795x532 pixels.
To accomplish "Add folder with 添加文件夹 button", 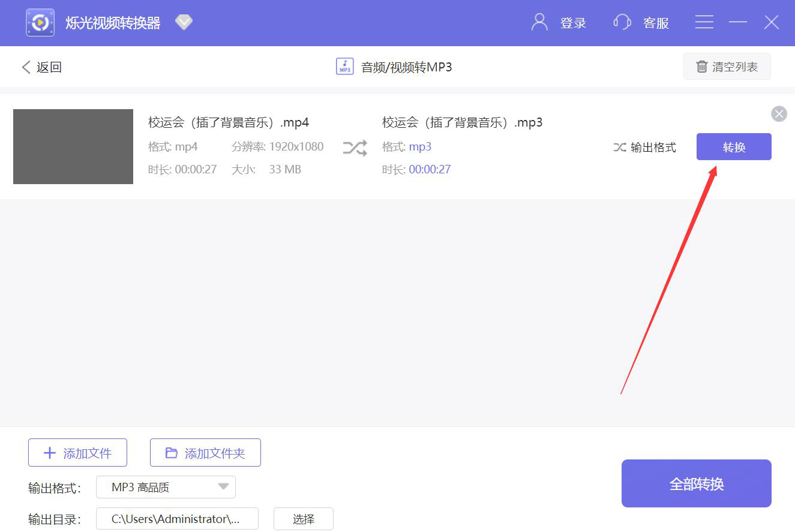I will point(205,453).
